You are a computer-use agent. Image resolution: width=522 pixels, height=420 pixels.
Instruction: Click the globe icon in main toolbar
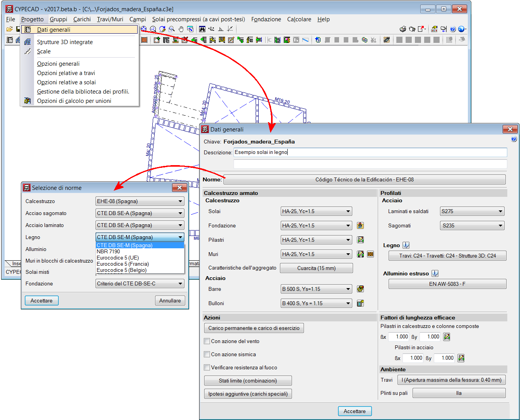click(461, 29)
